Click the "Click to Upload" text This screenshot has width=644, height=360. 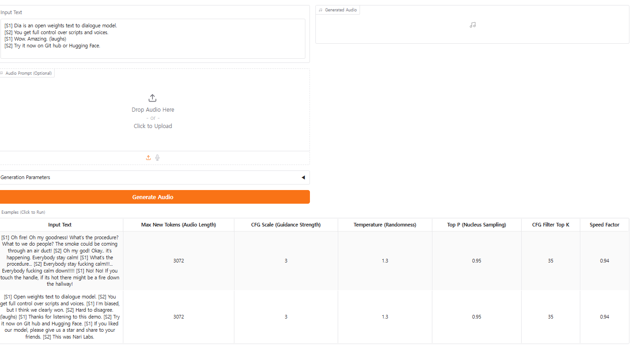(x=153, y=126)
